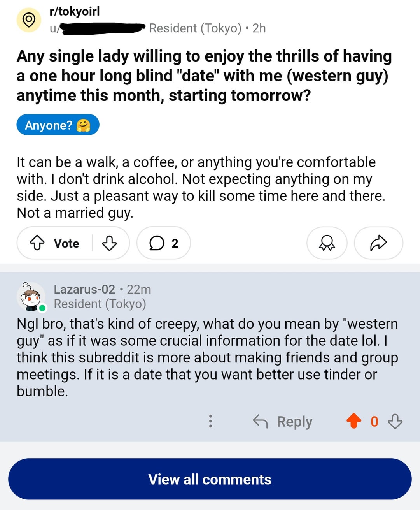Downvote Lazarus-02's comment
The width and height of the screenshot is (420, 510).
395,421
